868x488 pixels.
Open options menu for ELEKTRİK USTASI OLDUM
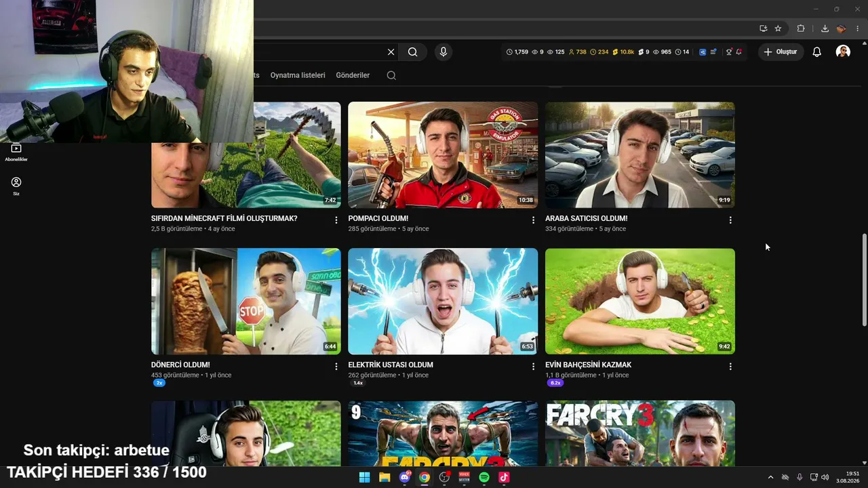pos(533,367)
